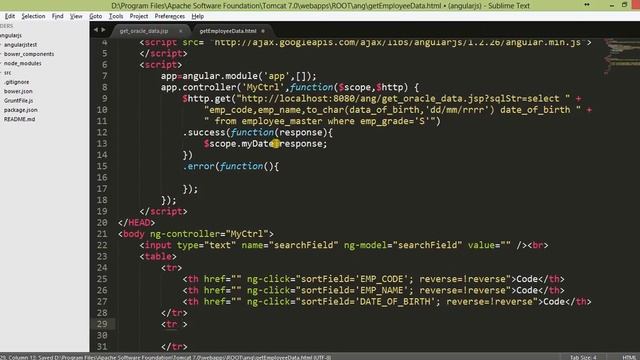
Task: Click closing HEAD tag on line 20
Action: click(x=136, y=223)
